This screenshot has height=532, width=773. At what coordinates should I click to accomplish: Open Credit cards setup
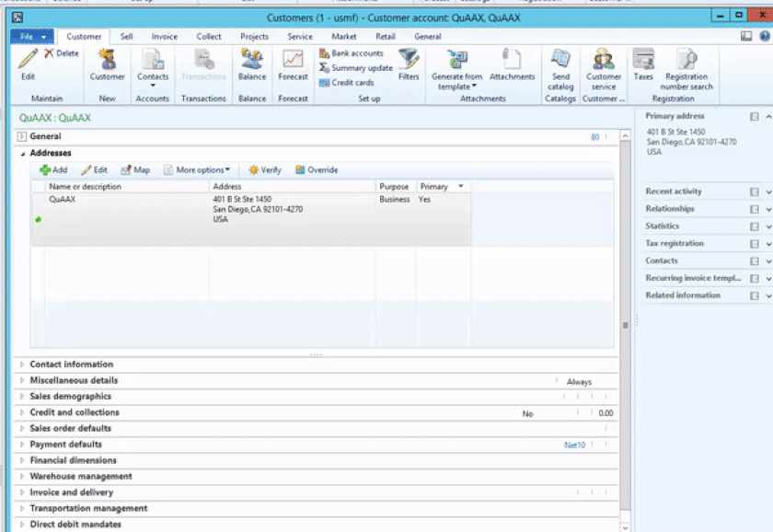(x=347, y=83)
